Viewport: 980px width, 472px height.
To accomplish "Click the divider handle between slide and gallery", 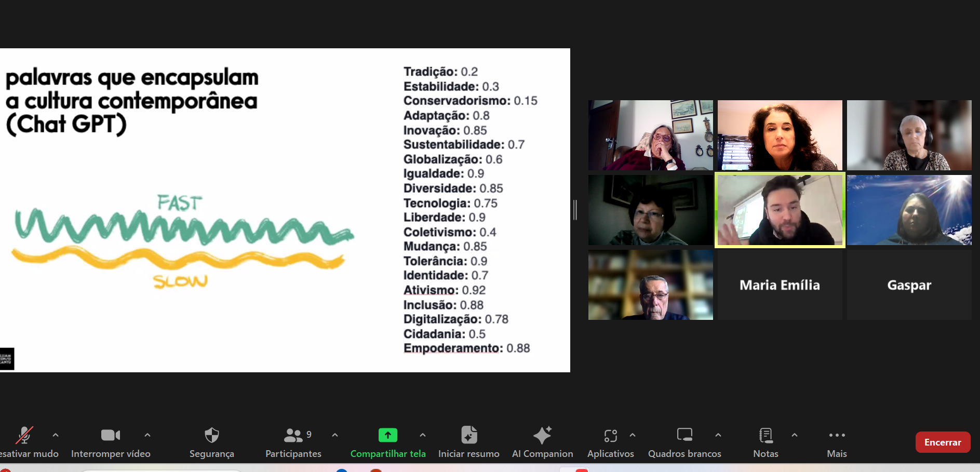I will click(x=575, y=210).
